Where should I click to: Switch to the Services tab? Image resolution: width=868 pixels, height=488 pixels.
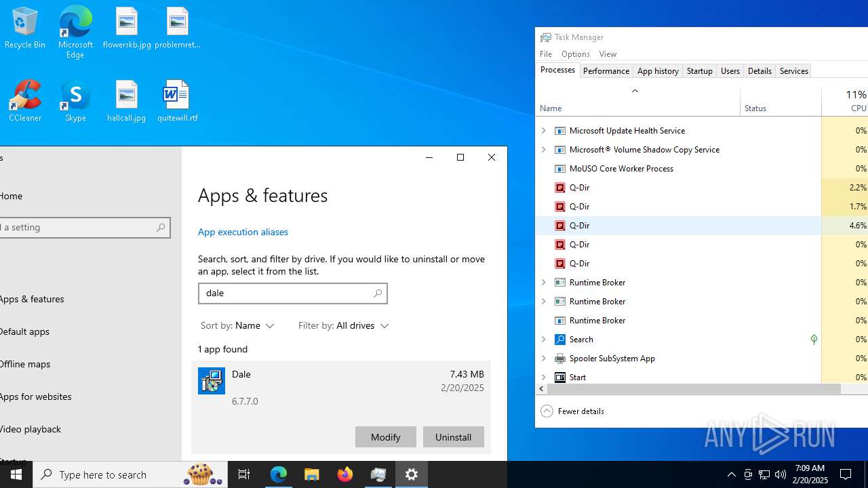coord(793,71)
